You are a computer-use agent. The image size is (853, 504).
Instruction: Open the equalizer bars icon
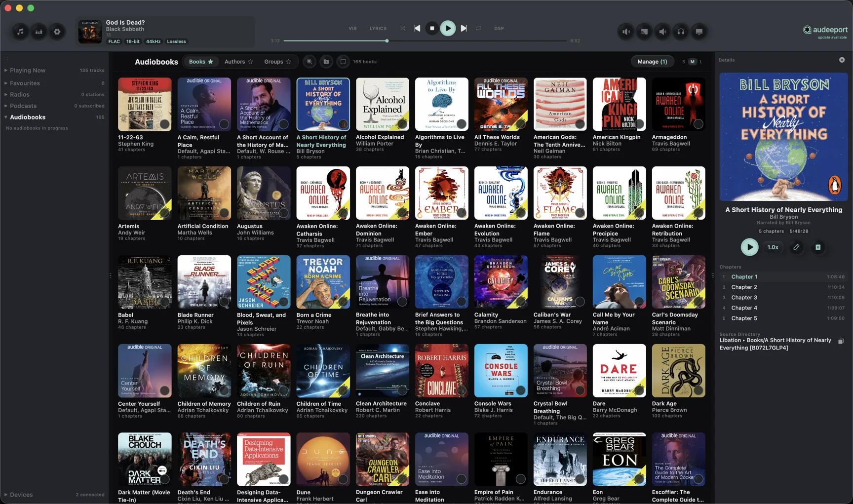39,32
